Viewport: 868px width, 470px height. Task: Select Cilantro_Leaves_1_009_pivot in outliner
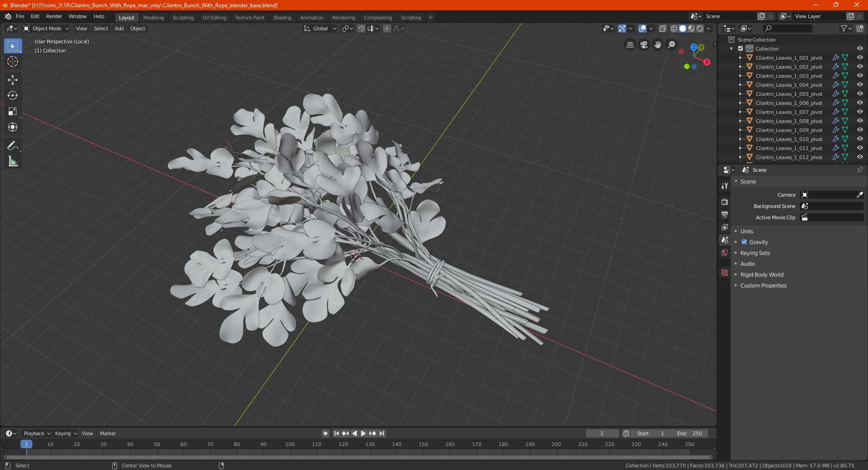(x=789, y=130)
